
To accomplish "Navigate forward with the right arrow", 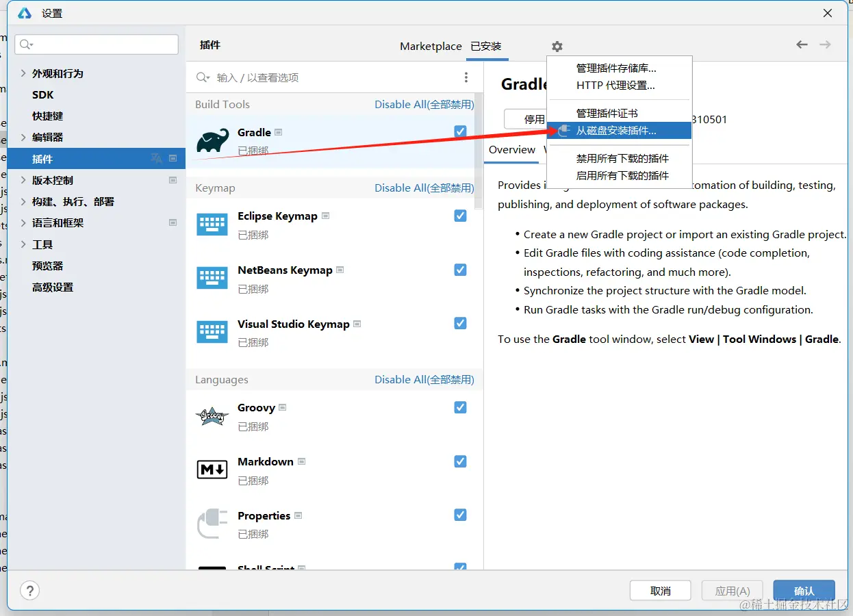I will (x=825, y=44).
